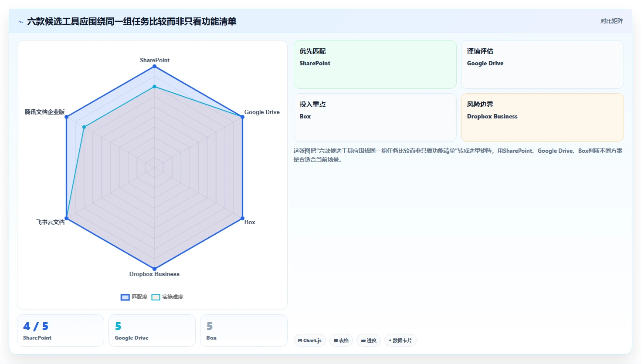This screenshot has height=364, width=641.
Task: Click the 进度 chip
Action: click(x=369, y=340)
